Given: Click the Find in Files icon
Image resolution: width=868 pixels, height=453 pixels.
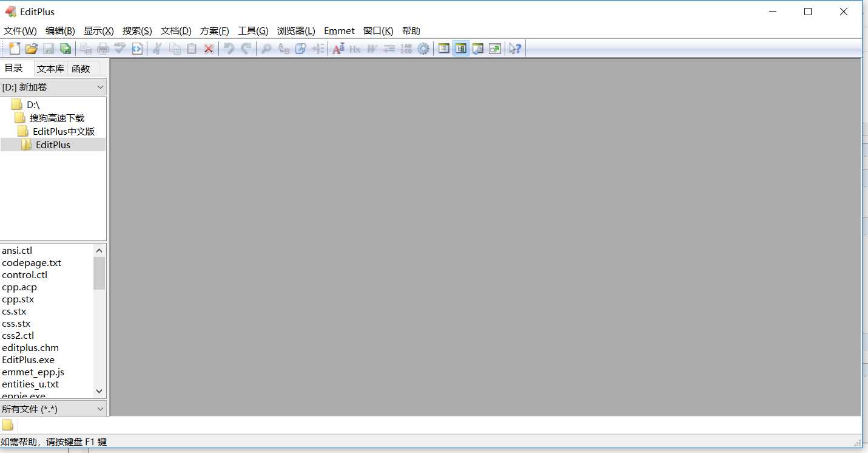Looking at the screenshot, I should click(300, 49).
